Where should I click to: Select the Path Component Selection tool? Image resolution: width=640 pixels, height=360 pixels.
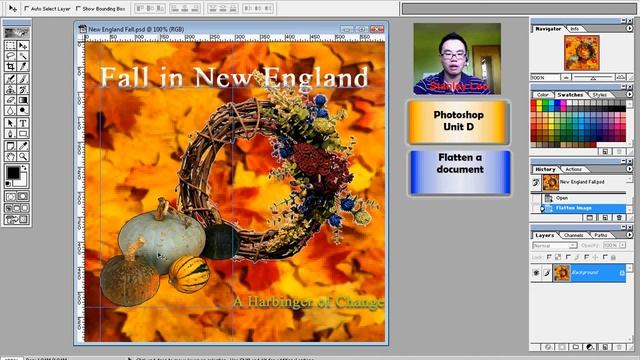10,123
